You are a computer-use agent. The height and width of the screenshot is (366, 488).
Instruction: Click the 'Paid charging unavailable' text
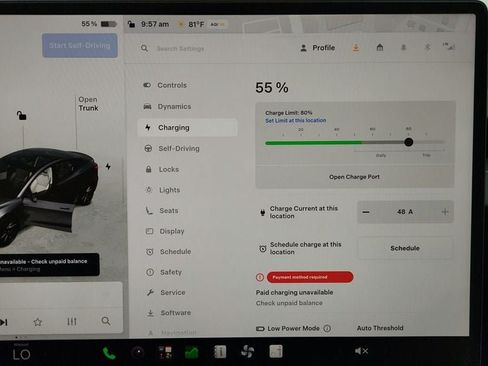pyautogui.click(x=294, y=292)
